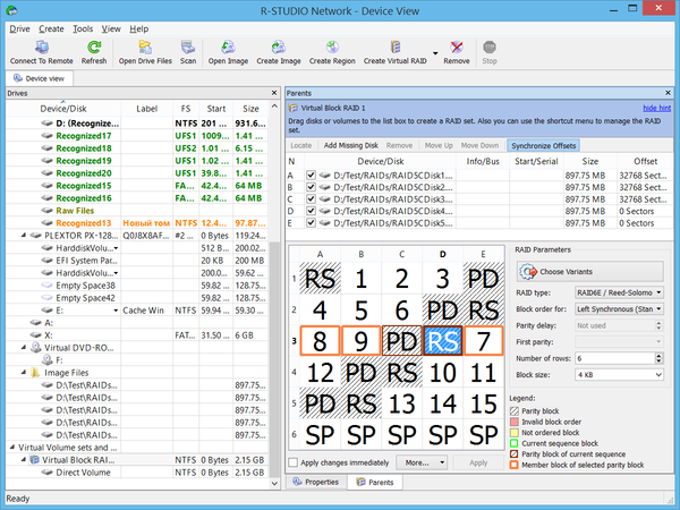Uncheck the checkbox for disk row A
The height and width of the screenshot is (510, 680).
(x=311, y=175)
